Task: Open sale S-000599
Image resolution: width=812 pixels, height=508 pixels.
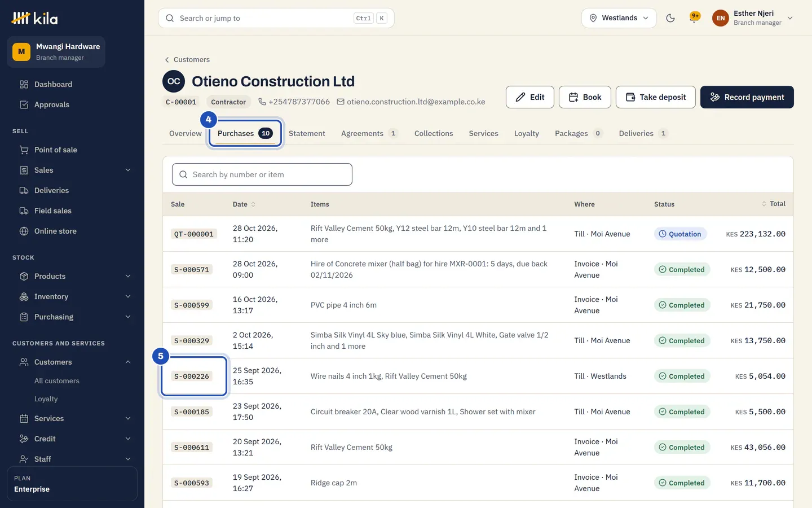Action: [192, 305]
